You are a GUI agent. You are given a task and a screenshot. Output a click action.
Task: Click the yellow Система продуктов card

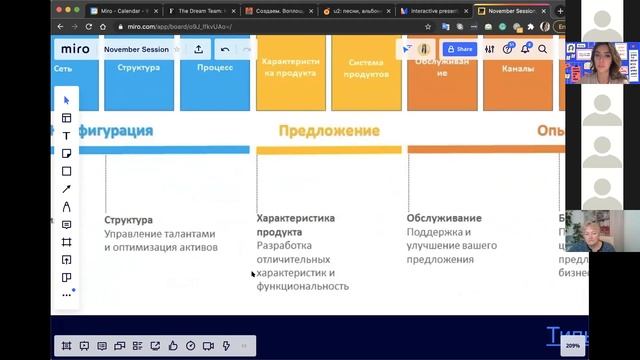pyautogui.click(x=366, y=73)
